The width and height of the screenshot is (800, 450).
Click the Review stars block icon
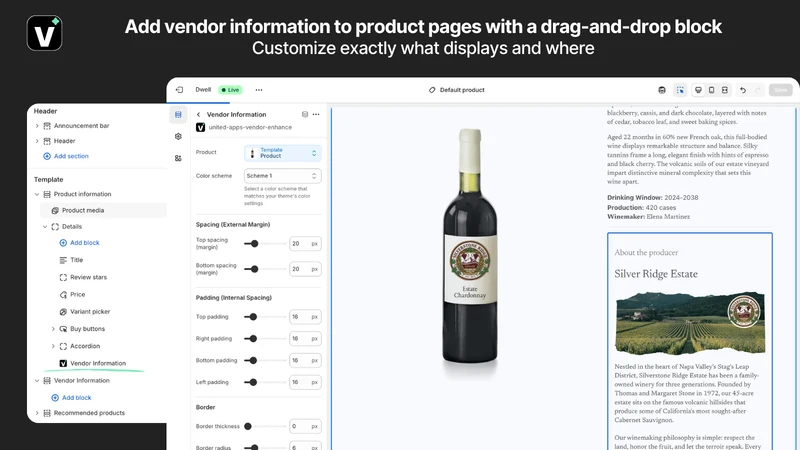point(63,278)
